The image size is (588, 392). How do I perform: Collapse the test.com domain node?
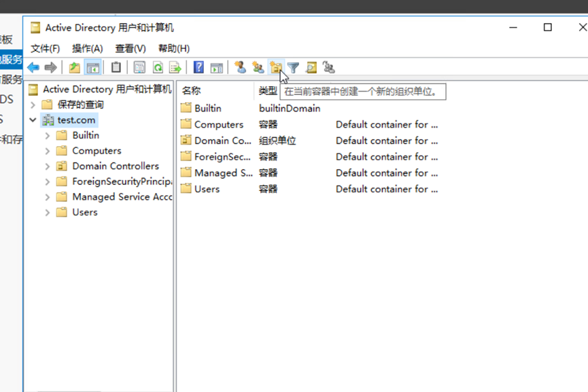click(x=33, y=120)
